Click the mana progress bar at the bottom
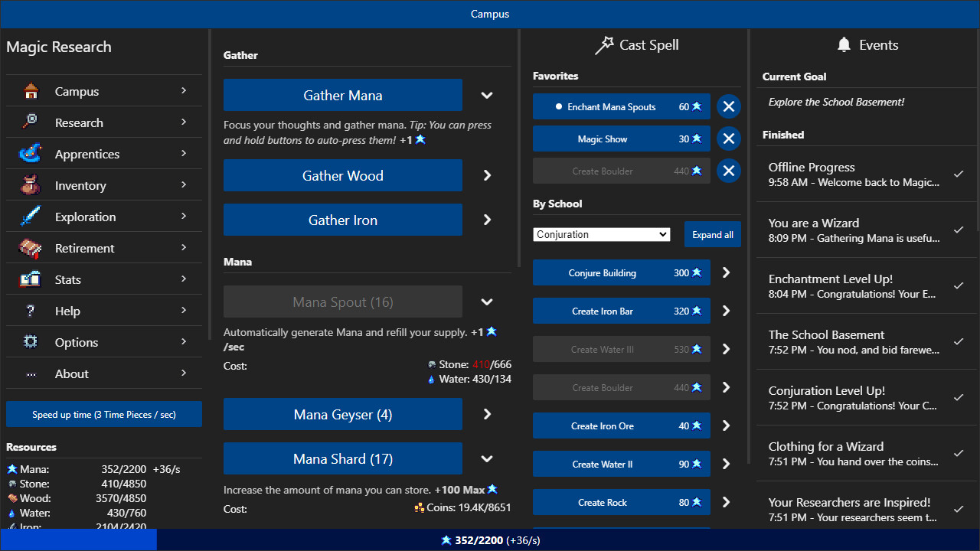Viewport: 980px width, 551px height. click(x=490, y=540)
